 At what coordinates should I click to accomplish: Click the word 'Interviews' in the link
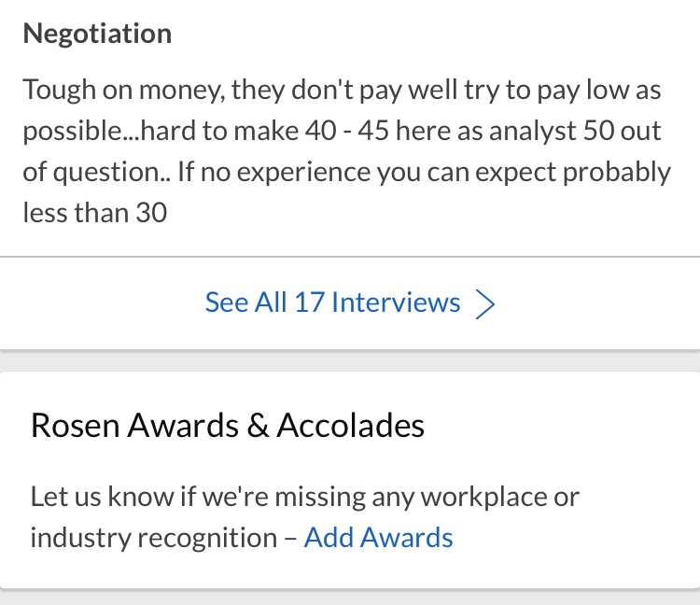[x=396, y=302]
